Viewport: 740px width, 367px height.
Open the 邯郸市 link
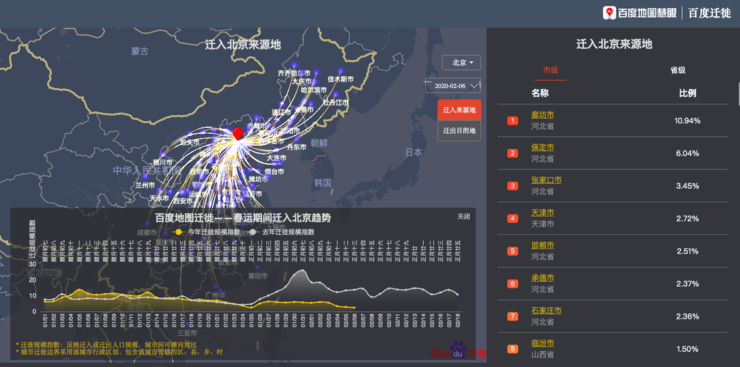click(x=542, y=245)
